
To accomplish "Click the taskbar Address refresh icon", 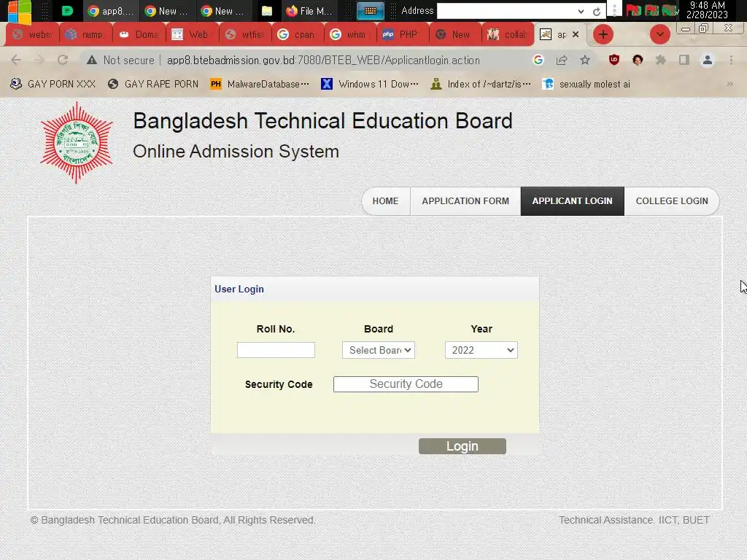I will (597, 12).
